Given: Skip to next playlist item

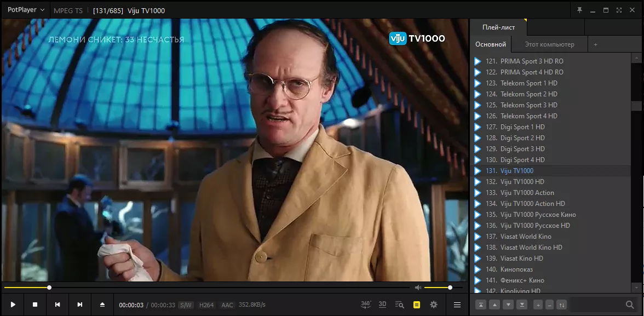Looking at the screenshot, I should pos(80,304).
